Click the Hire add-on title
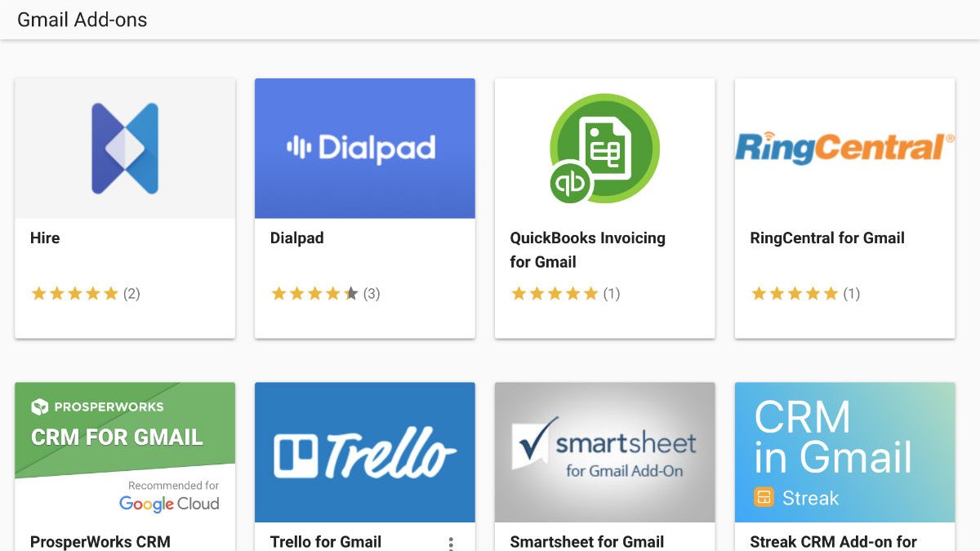The image size is (980, 551). point(45,238)
